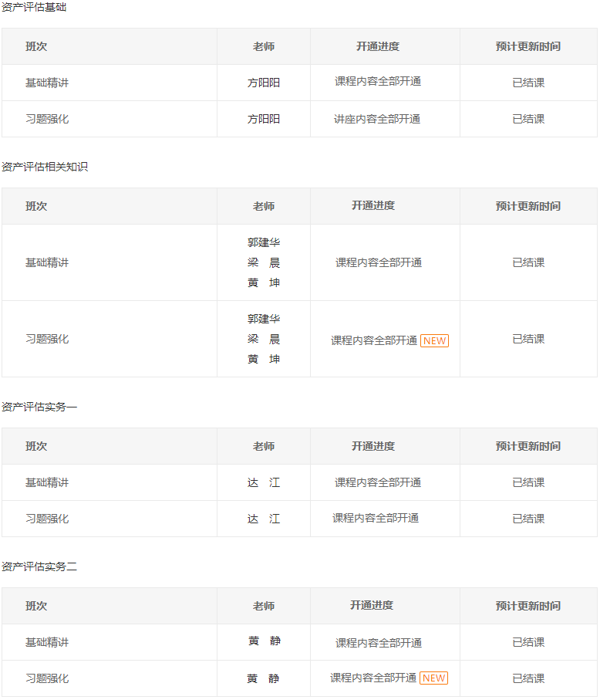Click 老师 header in the 资产评估实务一 table
Image resolution: width=600 pixels, height=700 pixels.
point(264,446)
